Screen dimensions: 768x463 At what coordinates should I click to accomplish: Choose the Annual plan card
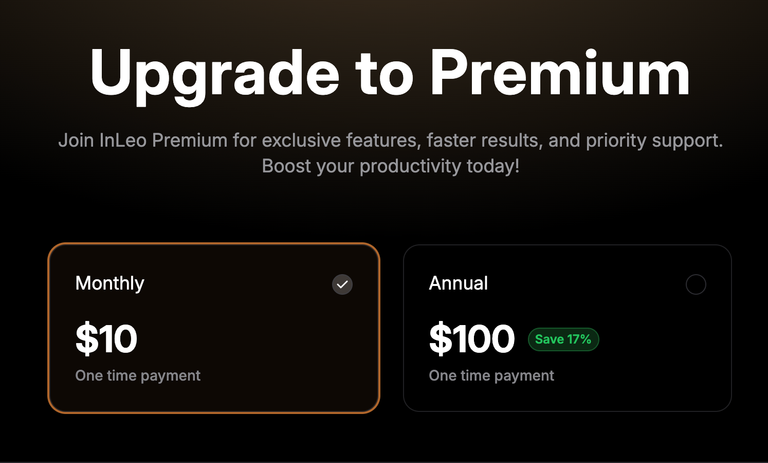pyautogui.click(x=567, y=328)
